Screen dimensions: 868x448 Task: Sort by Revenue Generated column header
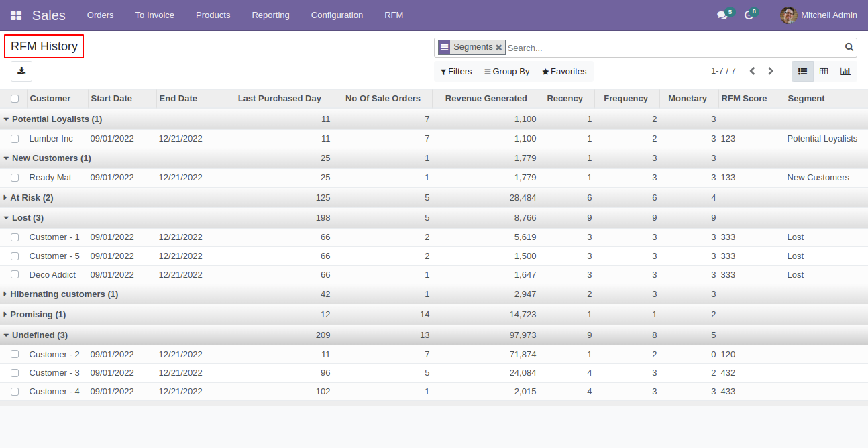click(x=486, y=99)
